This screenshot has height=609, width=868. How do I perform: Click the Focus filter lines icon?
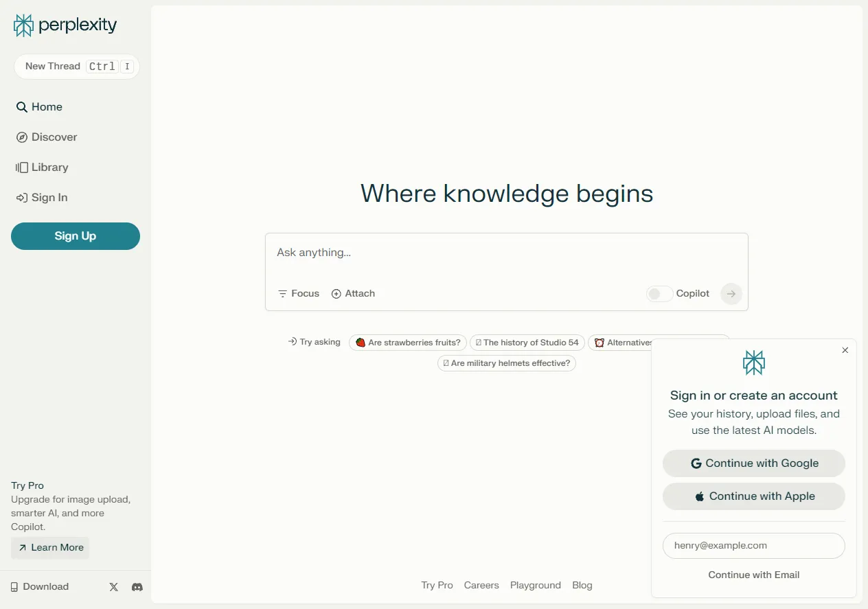click(x=282, y=294)
